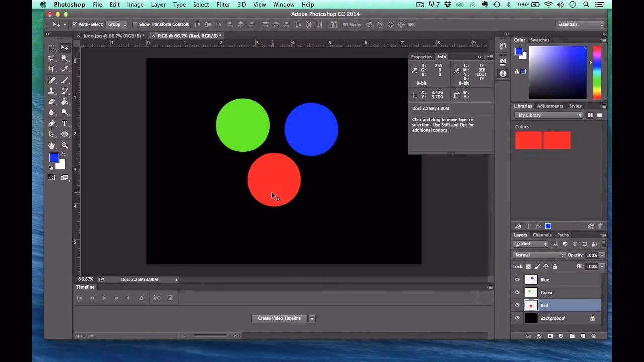Click the foreground color swatch
Screen dimensions: 644x362
[x=53, y=158]
